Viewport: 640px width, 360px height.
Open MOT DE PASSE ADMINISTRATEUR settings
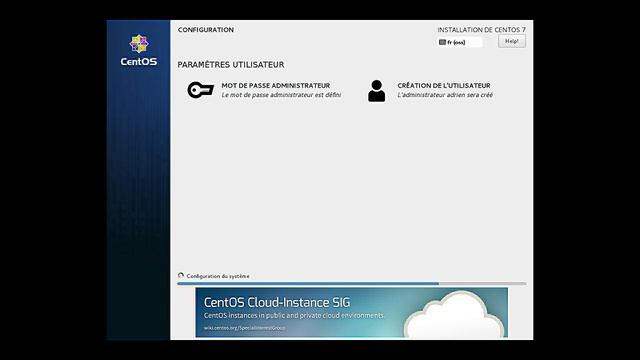click(264, 90)
